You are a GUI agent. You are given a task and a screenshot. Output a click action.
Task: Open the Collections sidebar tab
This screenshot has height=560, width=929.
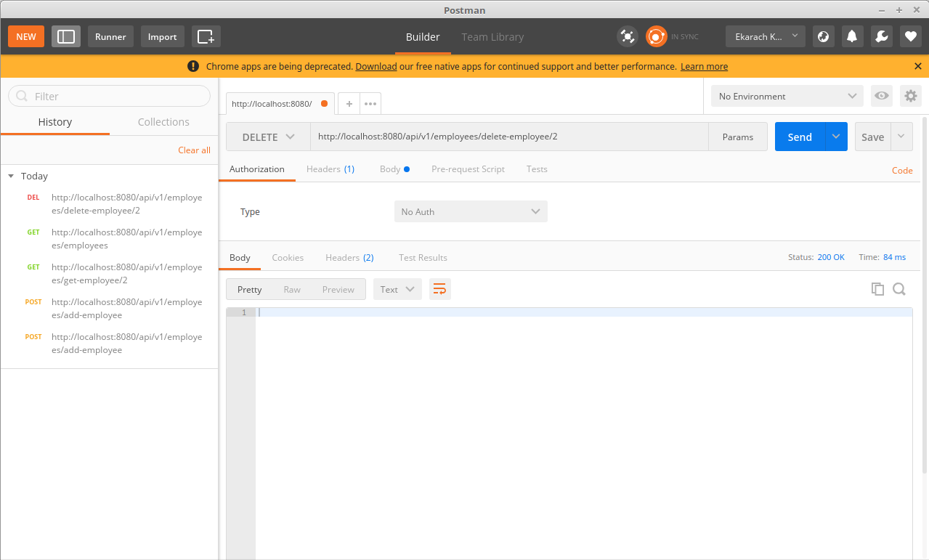click(x=163, y=122)
